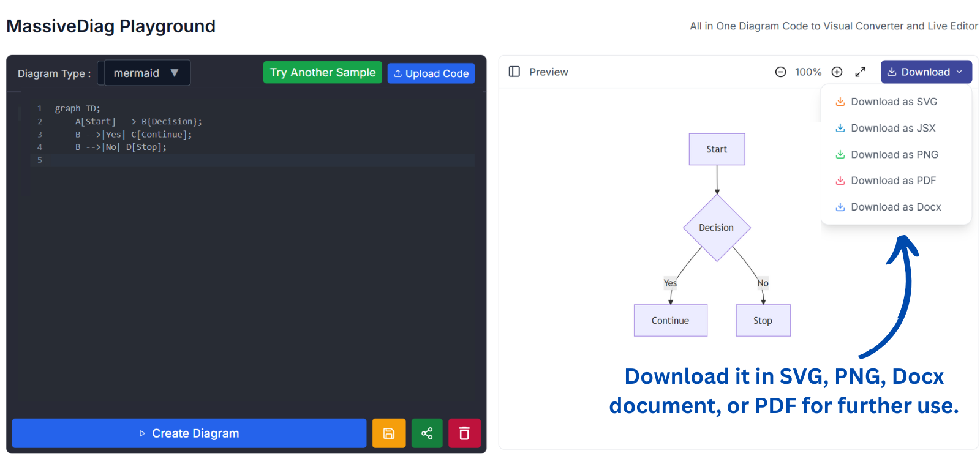Click the MassiveDiag Playground title
This screenshot has height=459, width=980.
coord(111,26)
